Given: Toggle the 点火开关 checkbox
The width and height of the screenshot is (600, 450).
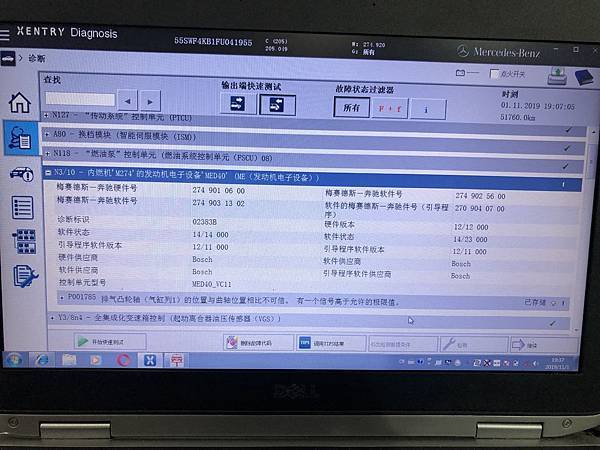Looking at the screenshot, I should tap(494, 73).
